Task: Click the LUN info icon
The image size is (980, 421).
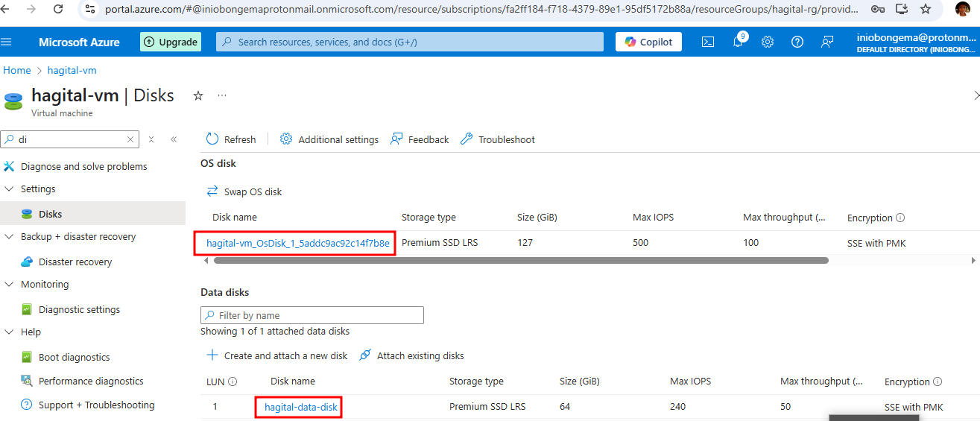Action: (233, 382)
